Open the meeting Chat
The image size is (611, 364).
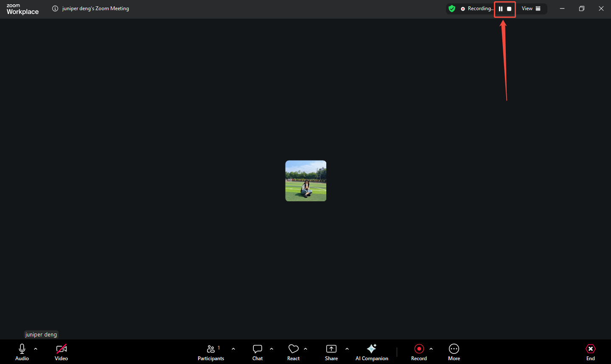coord(257,352)
